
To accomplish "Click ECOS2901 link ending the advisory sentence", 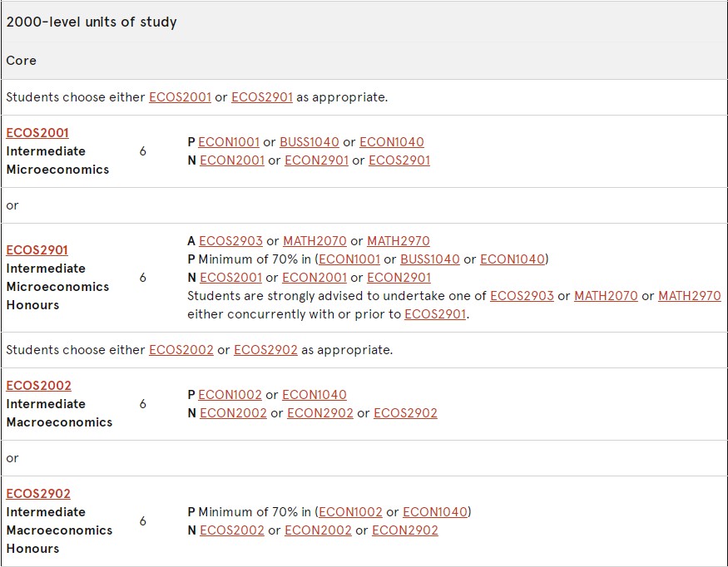I will pos(435,314).
